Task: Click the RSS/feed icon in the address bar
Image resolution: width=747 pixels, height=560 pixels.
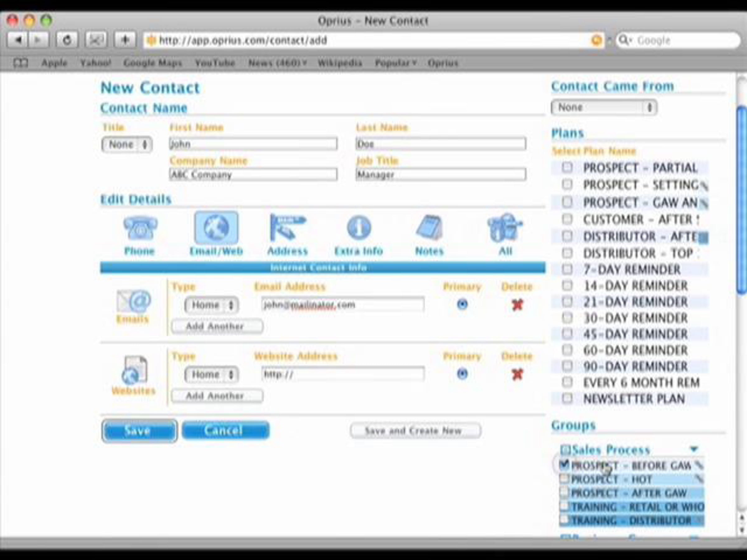Action: (597, 40)
